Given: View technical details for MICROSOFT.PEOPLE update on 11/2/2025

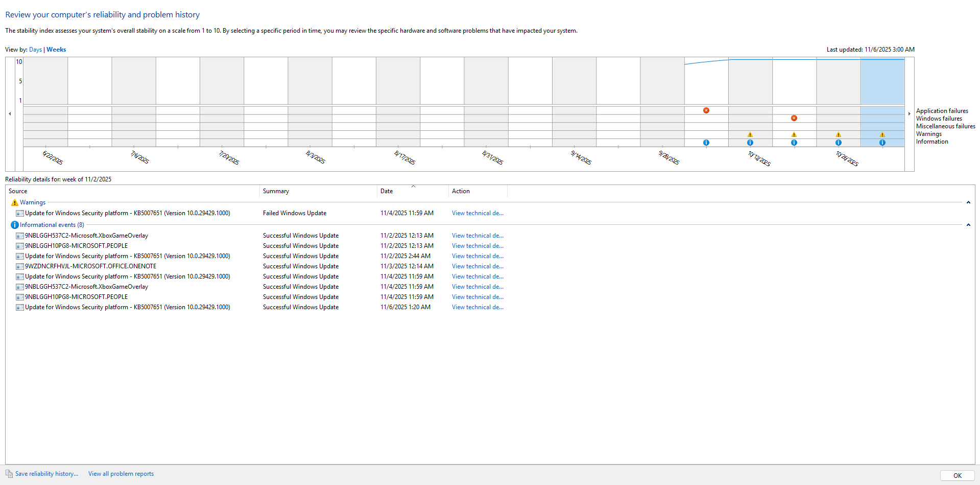Looking at the screenshot, I should click(x=477, y=246).
